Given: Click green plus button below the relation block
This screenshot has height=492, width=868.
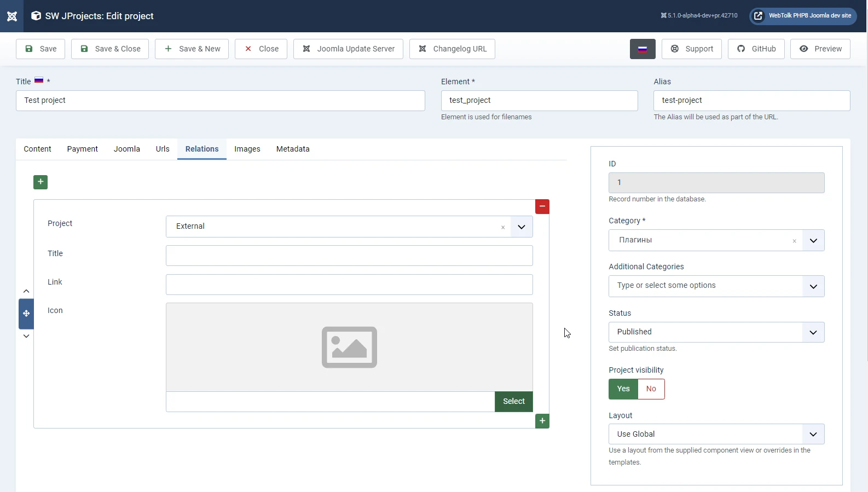Looking at the screenshot, I should click(x=542, y=421).
